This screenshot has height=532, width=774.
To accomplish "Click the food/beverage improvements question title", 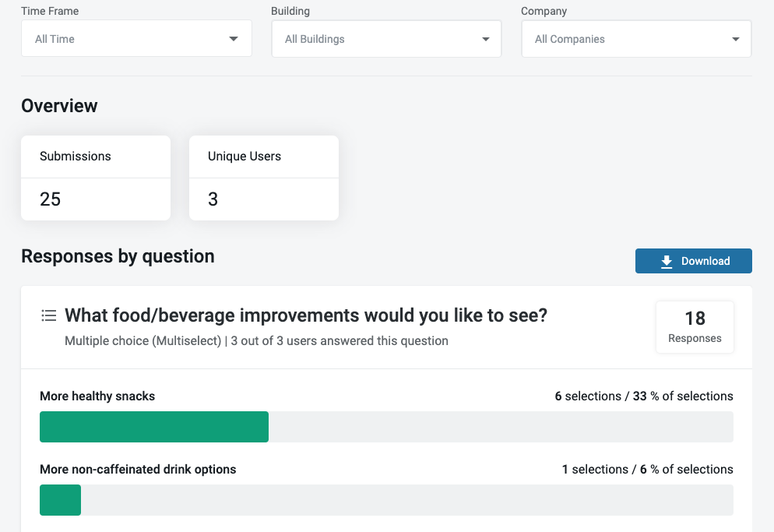I will 306,315.
